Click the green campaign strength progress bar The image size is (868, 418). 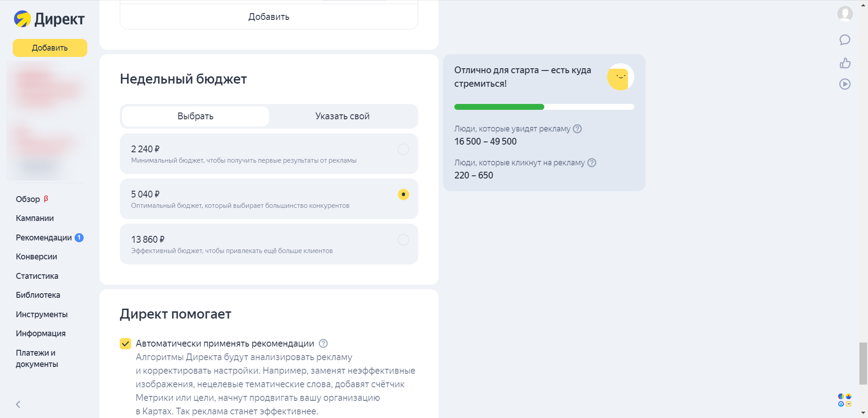(x=499, y=107)
